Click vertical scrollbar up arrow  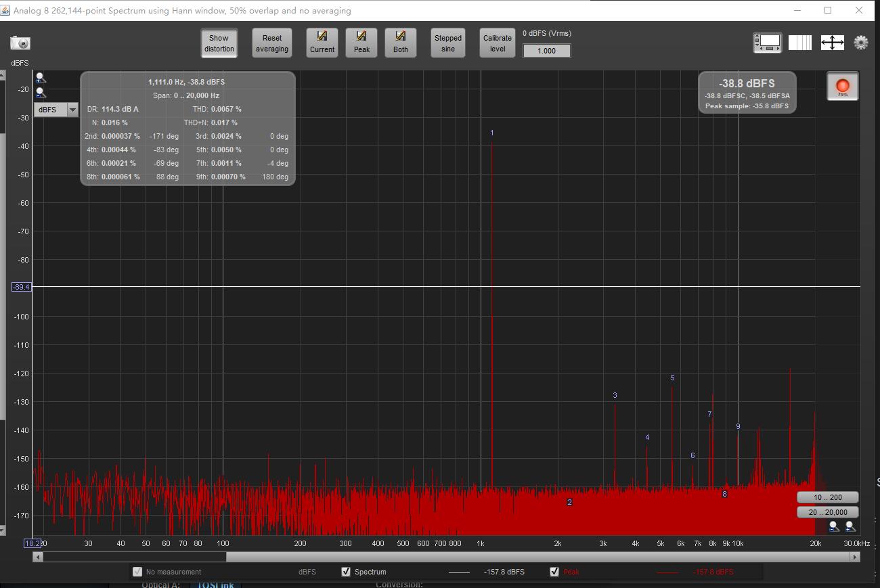point(2,75)
